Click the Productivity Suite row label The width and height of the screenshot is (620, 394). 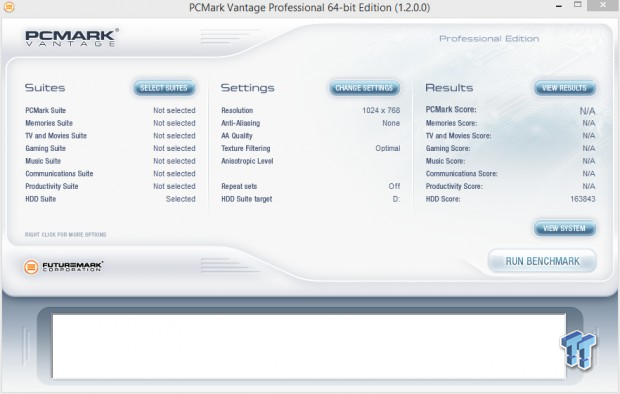pos(52,186)
